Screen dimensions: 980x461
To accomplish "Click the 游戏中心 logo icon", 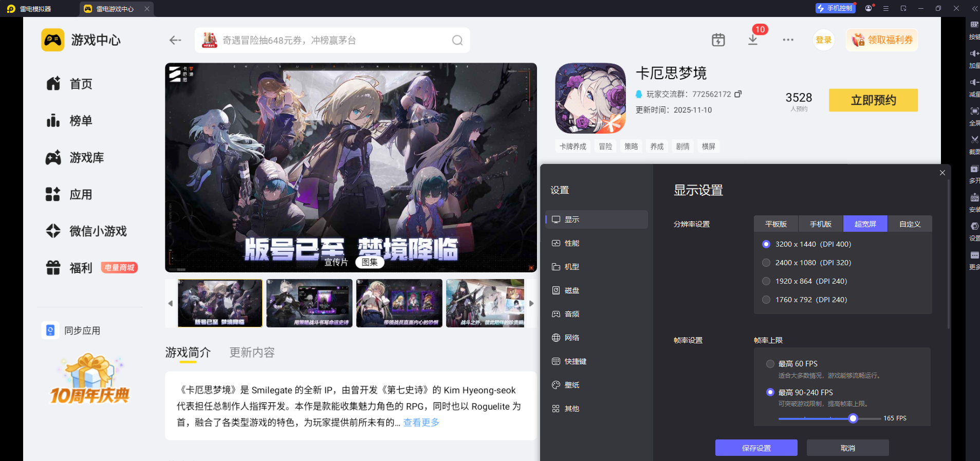I will [x=53, y=40].
